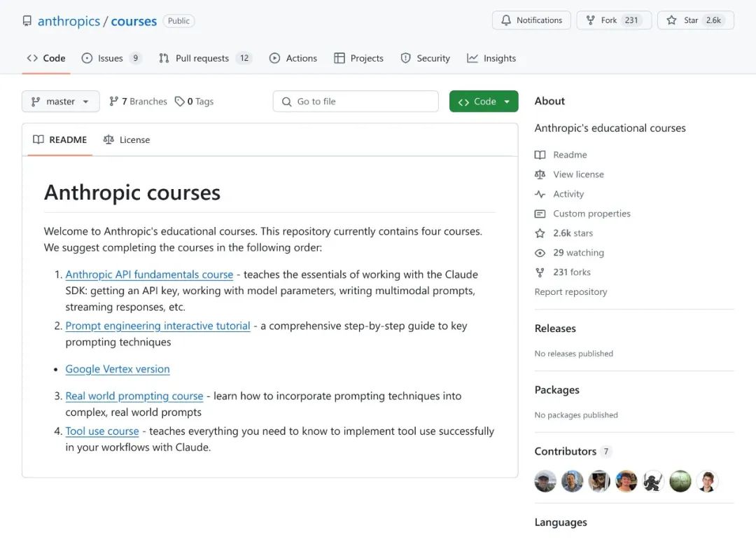Click the Go to file search field
Image resolution: width=756 pixels, height=540 pixels.
tap(356, 102)
